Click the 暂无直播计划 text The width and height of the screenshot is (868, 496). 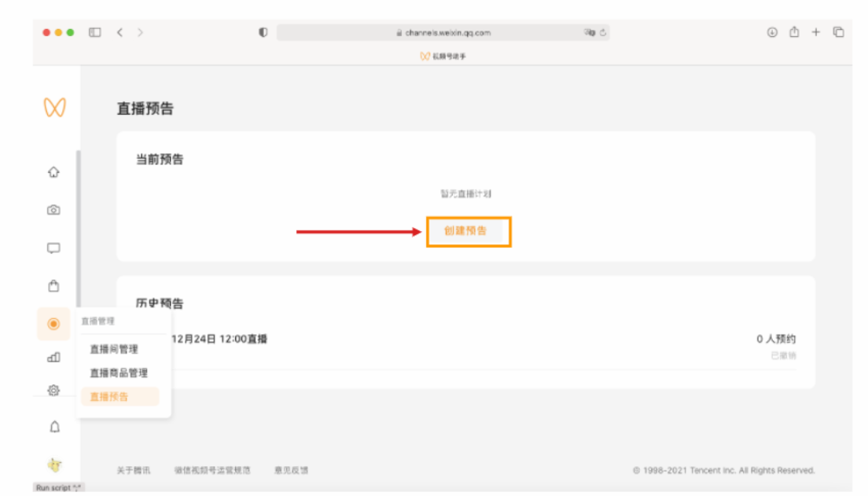465,193
